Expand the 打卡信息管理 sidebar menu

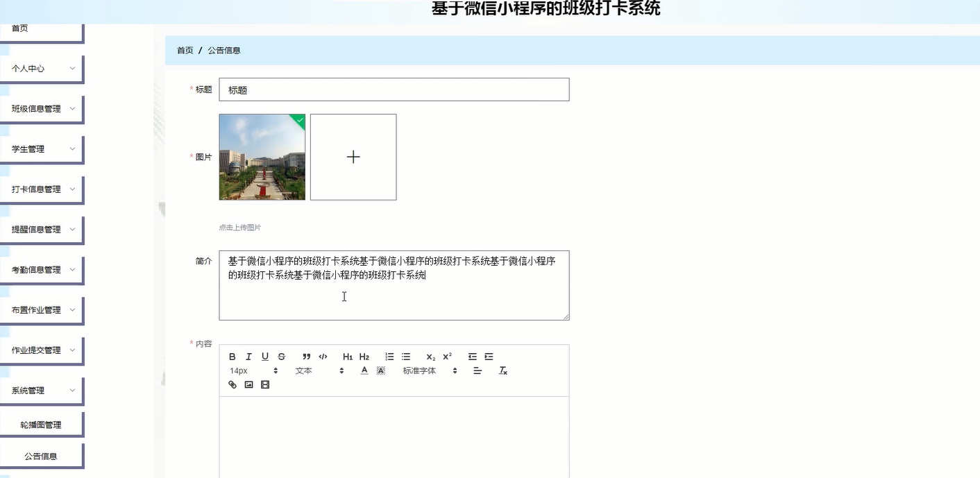(42, 189)
